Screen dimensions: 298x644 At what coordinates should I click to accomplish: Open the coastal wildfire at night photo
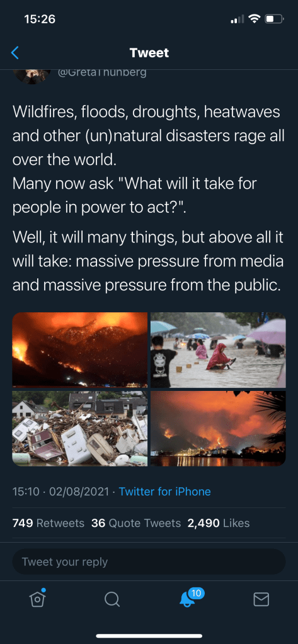tap(218, 428)
